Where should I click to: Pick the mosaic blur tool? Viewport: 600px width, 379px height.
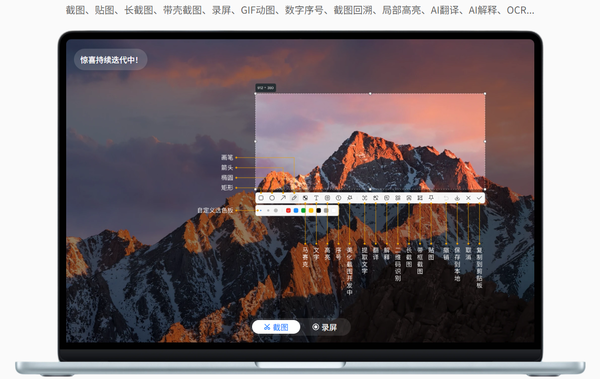(x=305, y=198)
